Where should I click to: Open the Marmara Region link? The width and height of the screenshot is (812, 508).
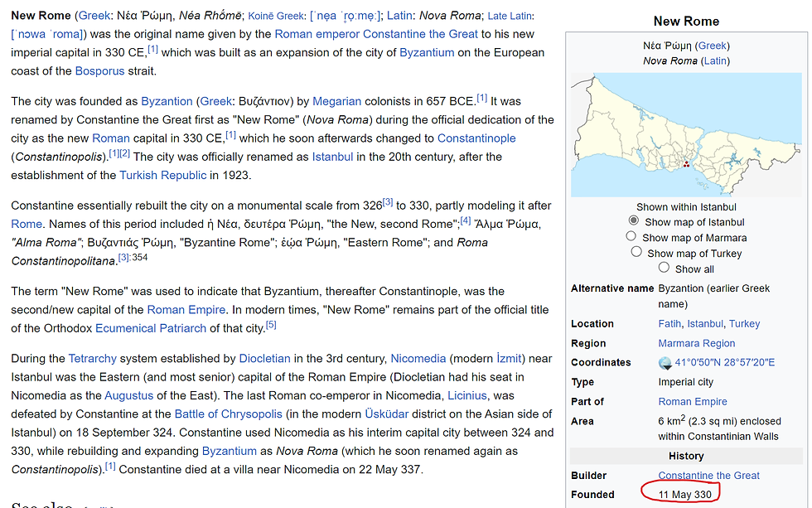[x=697, y=343]
